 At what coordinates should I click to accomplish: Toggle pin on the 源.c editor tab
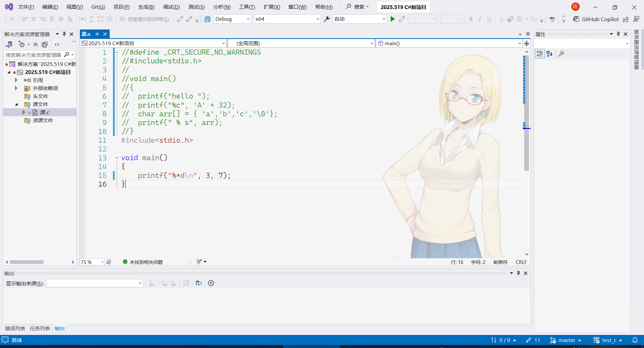click(97, 34)
